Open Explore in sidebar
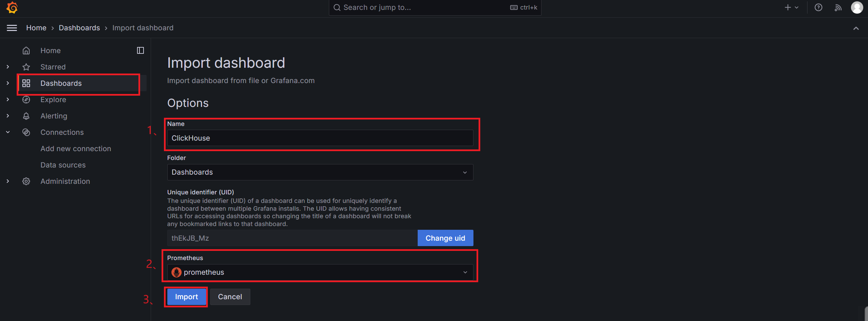The width and height of the screenshot is (868, 321). coord(53,100)
